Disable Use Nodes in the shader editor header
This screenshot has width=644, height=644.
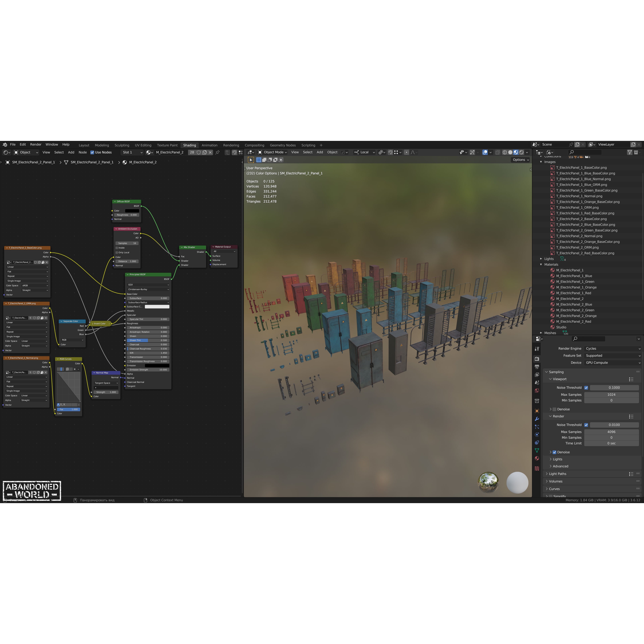pyautogui.click(x=92, y=152)
